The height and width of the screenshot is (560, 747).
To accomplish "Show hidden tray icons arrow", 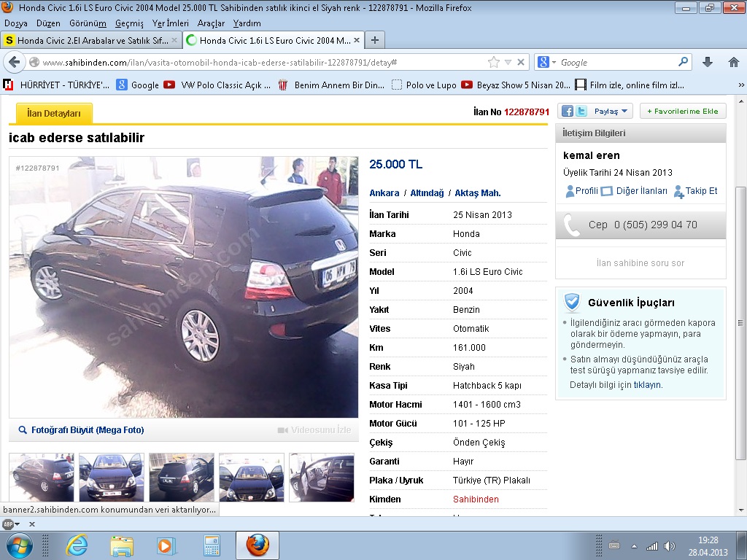I will point(634,546).
